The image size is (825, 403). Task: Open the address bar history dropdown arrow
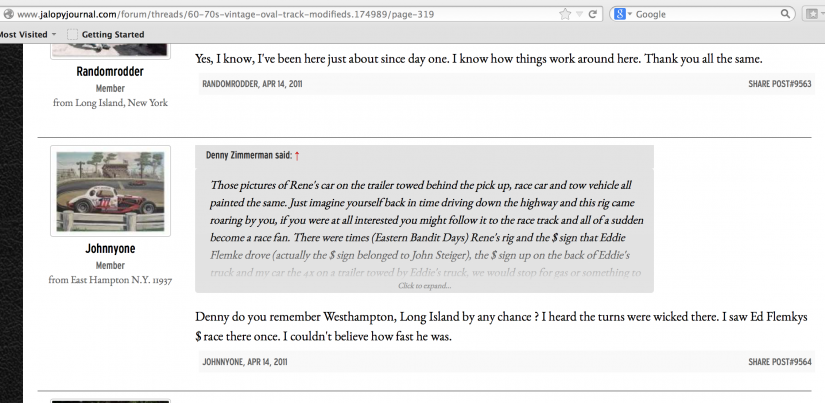click(579, 15)
